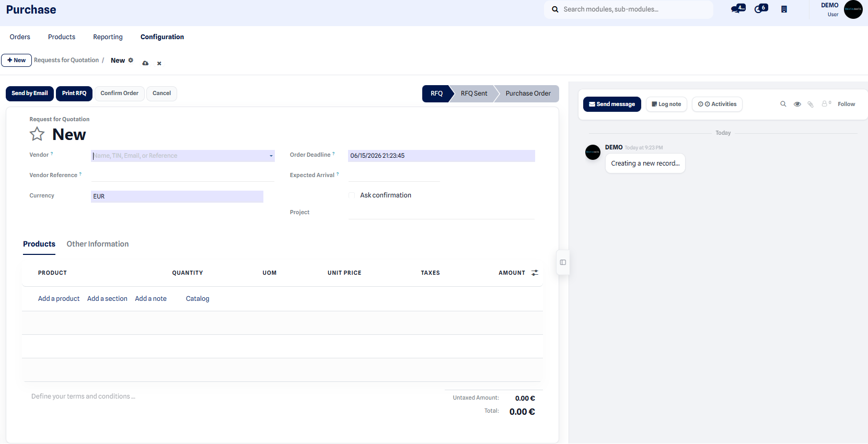Search messages in chatter magnifier

(783, 104)
